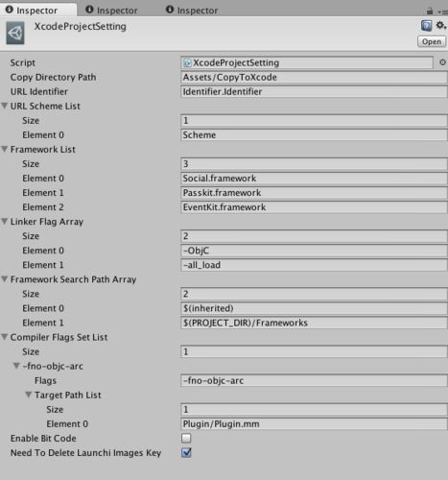Screen dimensions: 448x480
Task: Edit the -all_load linker flag field
Action: point(314,265)
